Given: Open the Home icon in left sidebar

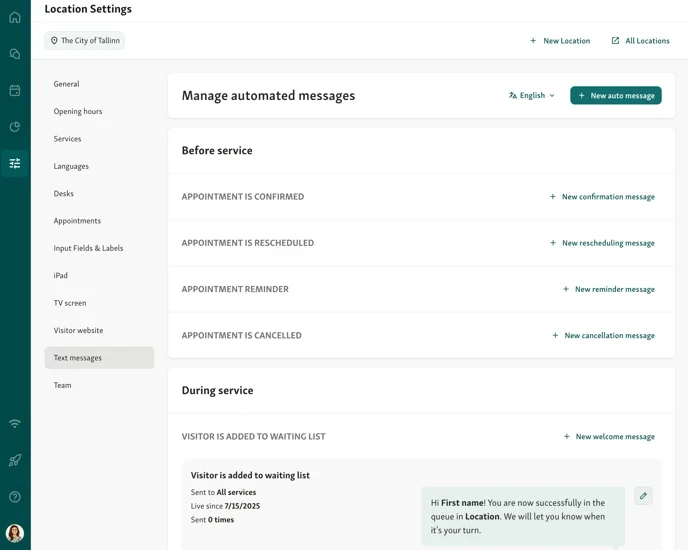Looking at the screenshot, I should (x=15, y=17).
